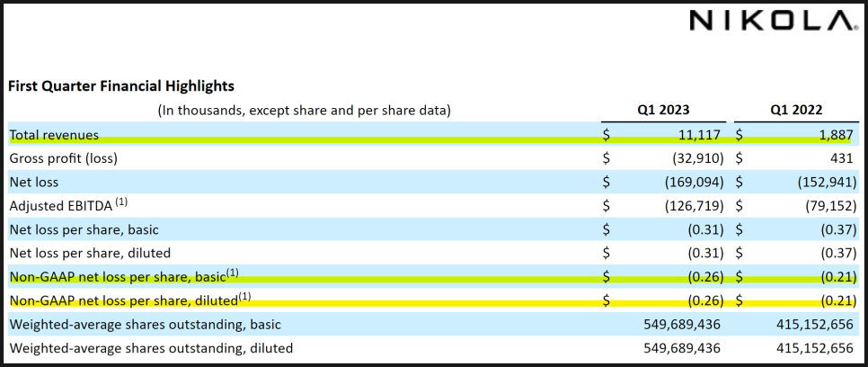Select 'Non-GAAP net loss per share, diluted' label

130,300
